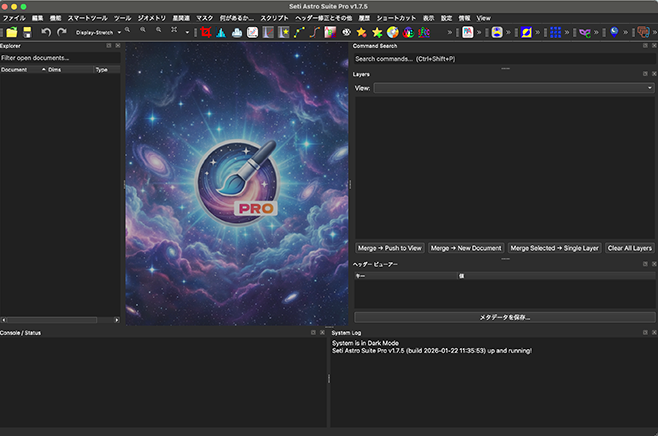Open the スクリプト menu

tap(274, 18)
